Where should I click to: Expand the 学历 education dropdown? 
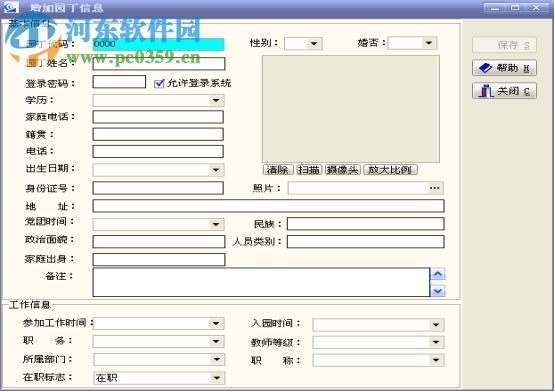[216, 100]
